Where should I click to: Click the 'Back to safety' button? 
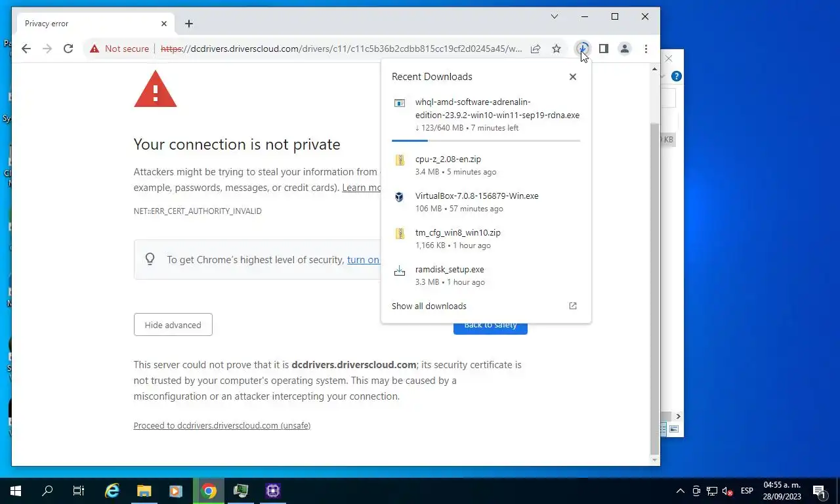pos(490,325)
